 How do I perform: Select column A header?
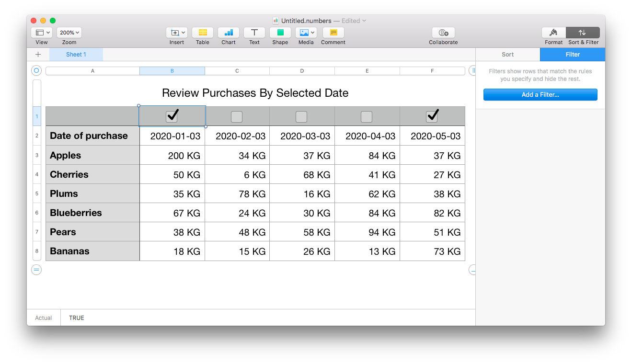pos(93,71)
